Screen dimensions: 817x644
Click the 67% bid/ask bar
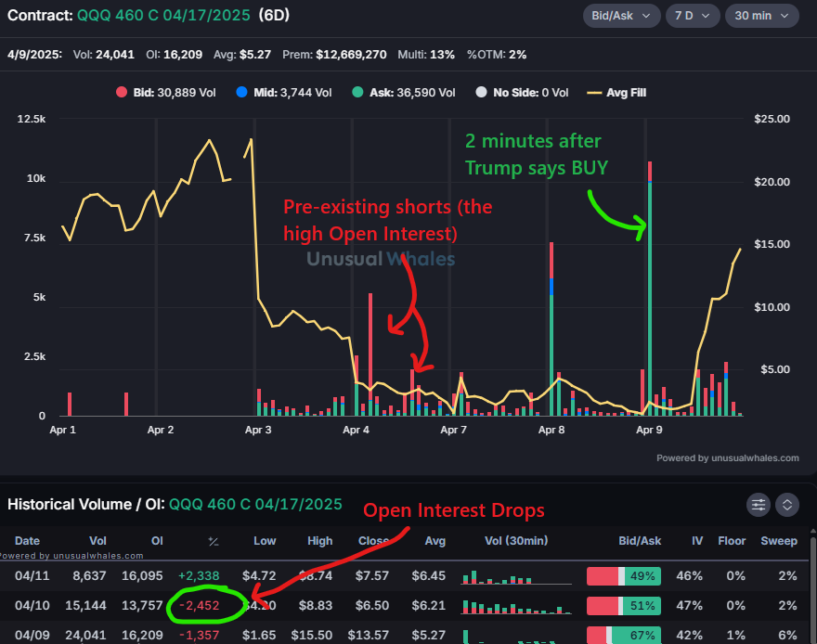pyautogui.click(x=624, y=635)
